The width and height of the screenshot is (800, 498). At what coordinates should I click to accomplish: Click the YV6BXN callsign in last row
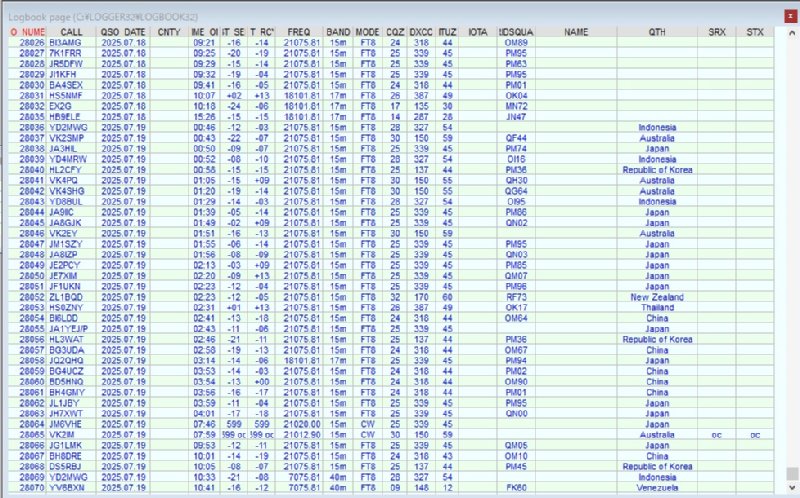[x=66, y=488]
